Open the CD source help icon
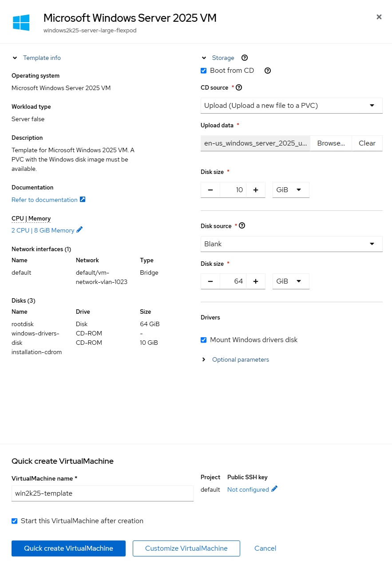 pyautogui.click(x=239, y=87)
